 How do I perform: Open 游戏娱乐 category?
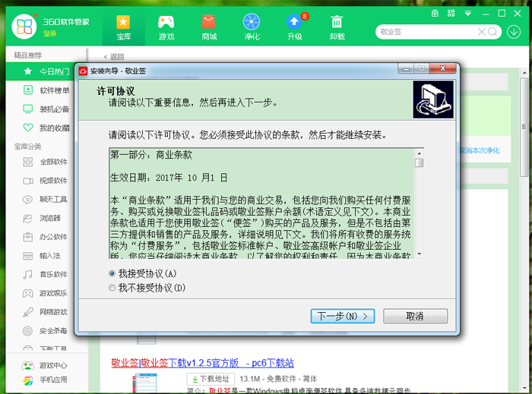[46, 293]
